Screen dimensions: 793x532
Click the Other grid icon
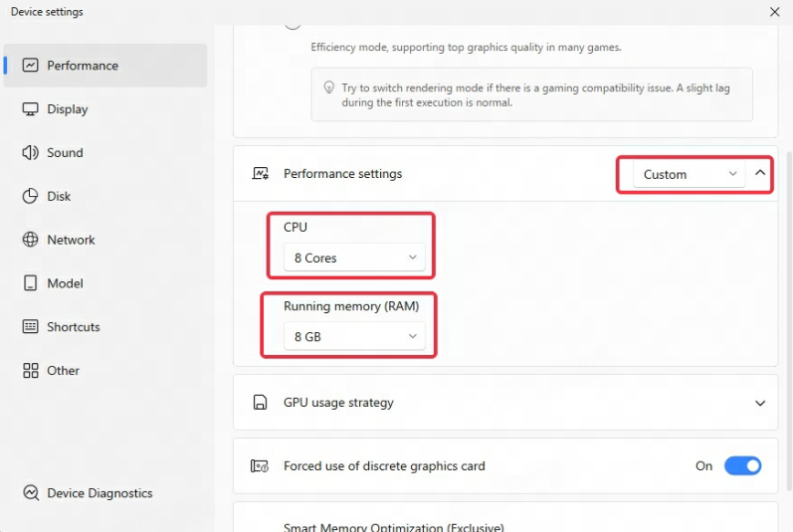(x=30, y=370)
